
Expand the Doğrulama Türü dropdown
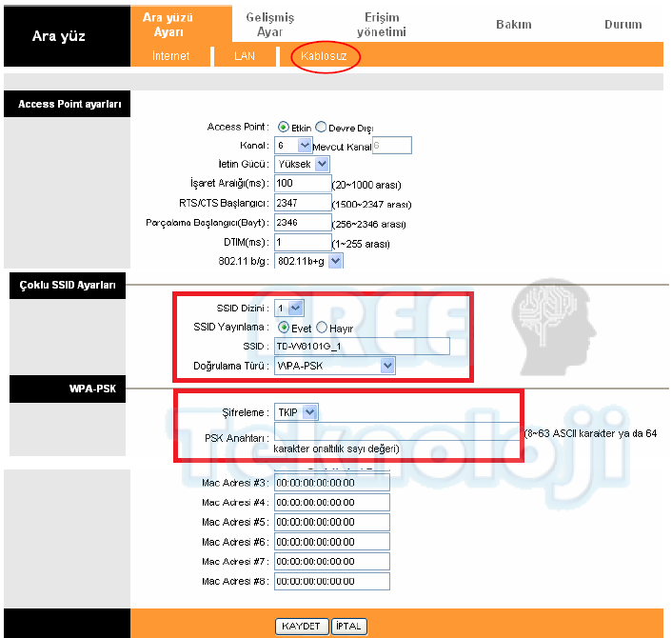pos(334,365)
